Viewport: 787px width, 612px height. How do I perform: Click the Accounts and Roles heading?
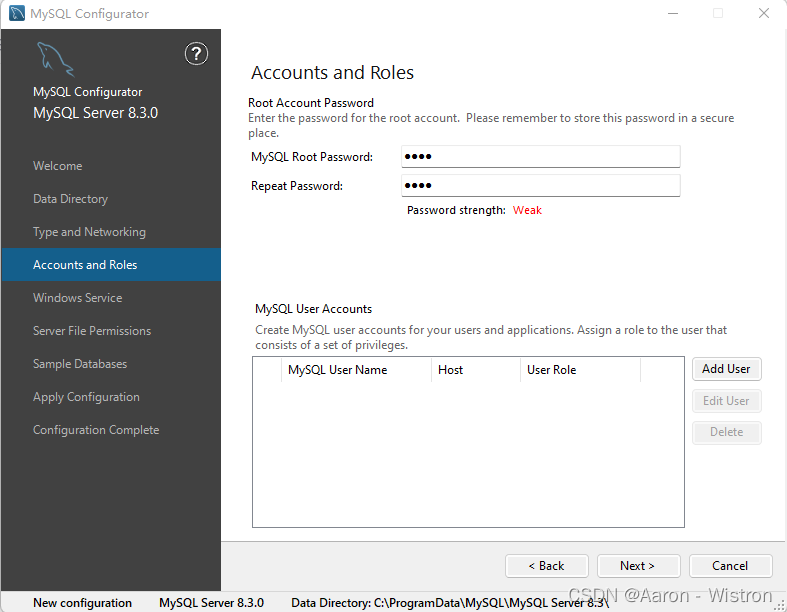coord(332,73)
